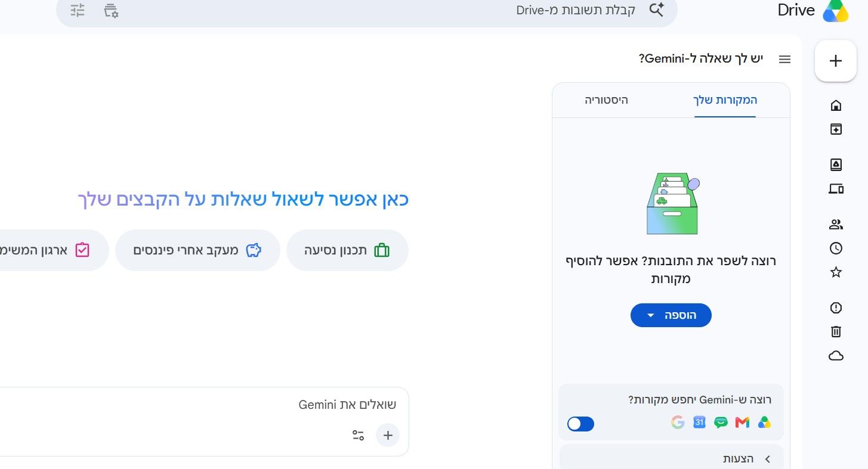Click the label 'רוצה ש-Gemini יחפש מקורות?'
This screenshot has height=469, width=868.
tap(700, 399)
